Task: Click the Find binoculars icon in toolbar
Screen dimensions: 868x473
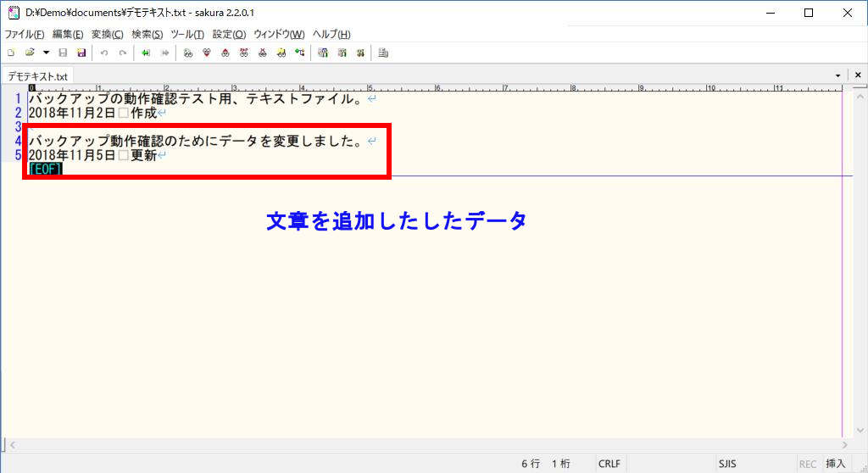Action: pyautogui.click(x=188, y=53)
